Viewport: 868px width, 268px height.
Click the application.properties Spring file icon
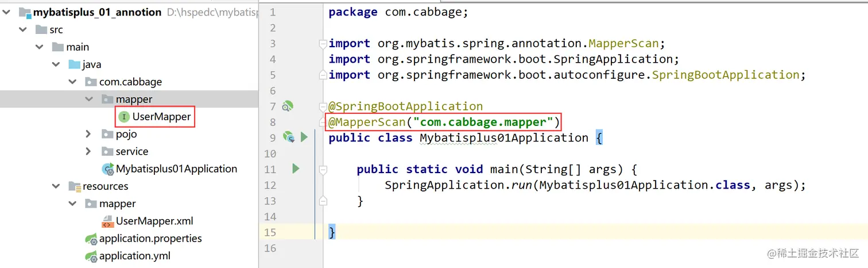pyautogui.click(x=91, y=239)
